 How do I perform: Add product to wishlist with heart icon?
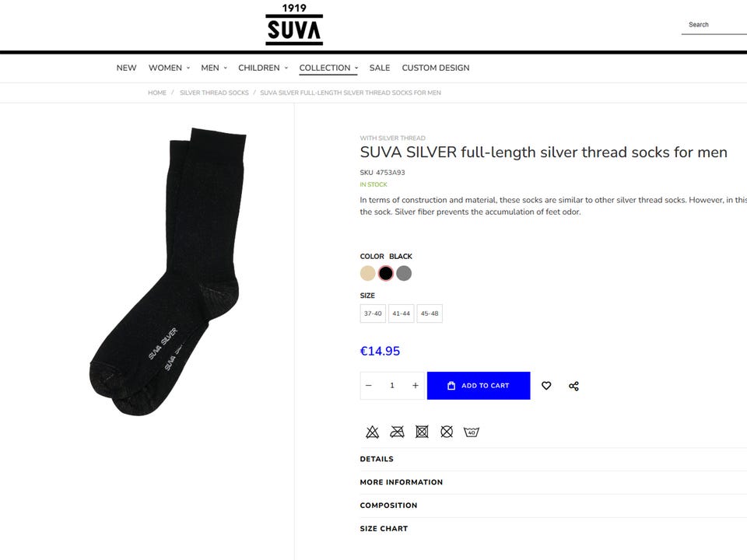pyautogui.click(x=546, y=386)
